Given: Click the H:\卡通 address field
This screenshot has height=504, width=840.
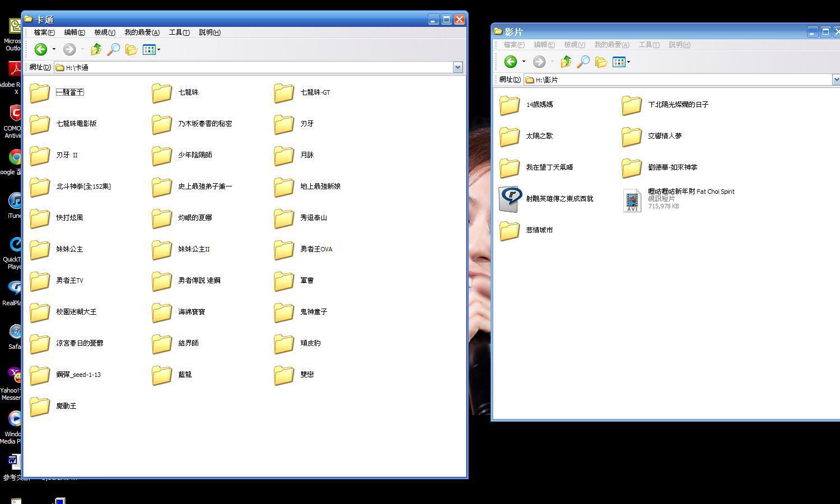Looking at the screenshot, I should click(252, 67).
